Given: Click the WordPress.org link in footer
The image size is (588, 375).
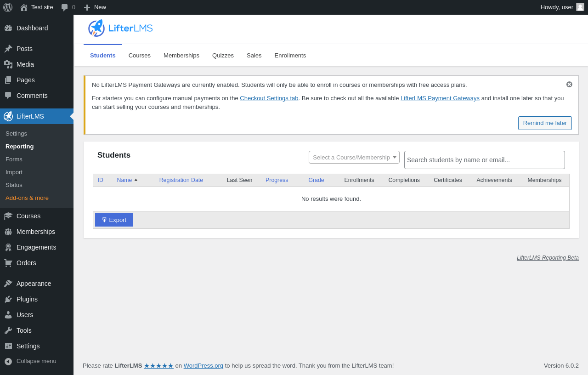Looking at the screenshot, I should click(x=204, y=366).
